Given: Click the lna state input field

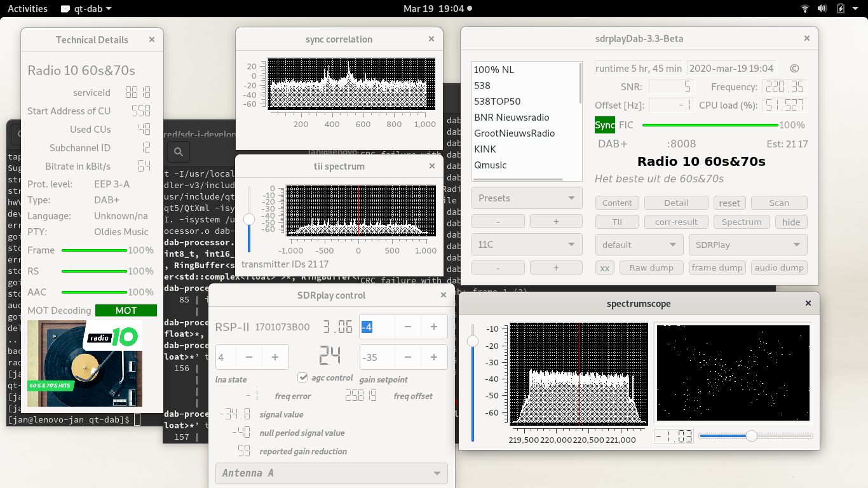Looking at the screenshot, I should pyautogui.click(x=226, y=357).
